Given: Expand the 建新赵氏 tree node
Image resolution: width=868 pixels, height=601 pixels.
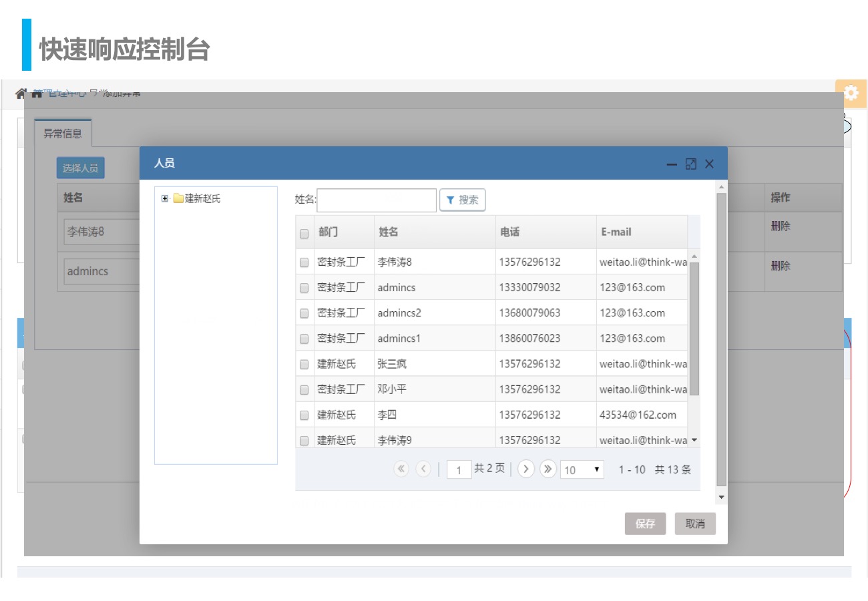Looking at the screenshot, I should coord(165,198).
